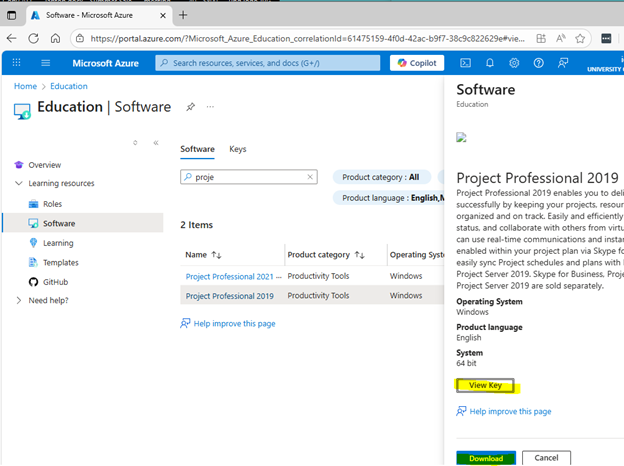Open GitHub in the sidebar
This screenshot has height=466, width=624.
click(x=56, y=282)
